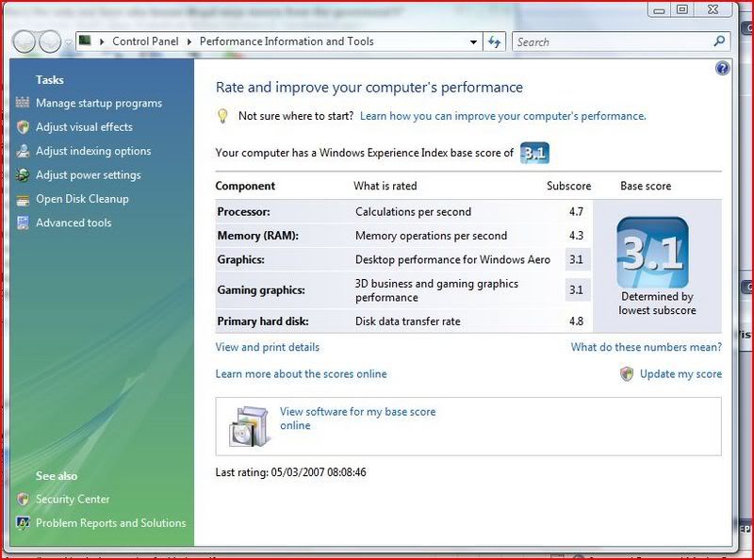Click the software box and disc icon

pos(249,426)
